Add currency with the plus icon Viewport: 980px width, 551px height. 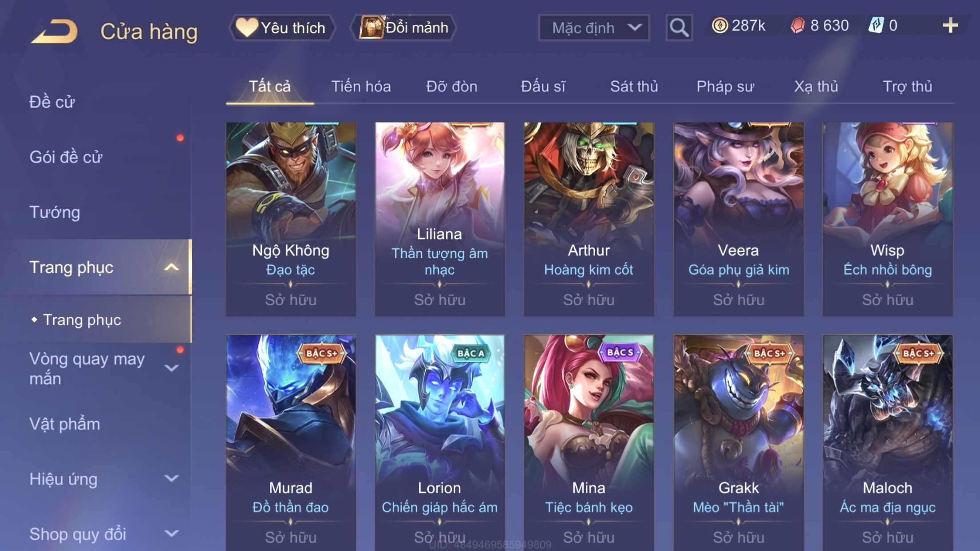[x=950, y=25]
